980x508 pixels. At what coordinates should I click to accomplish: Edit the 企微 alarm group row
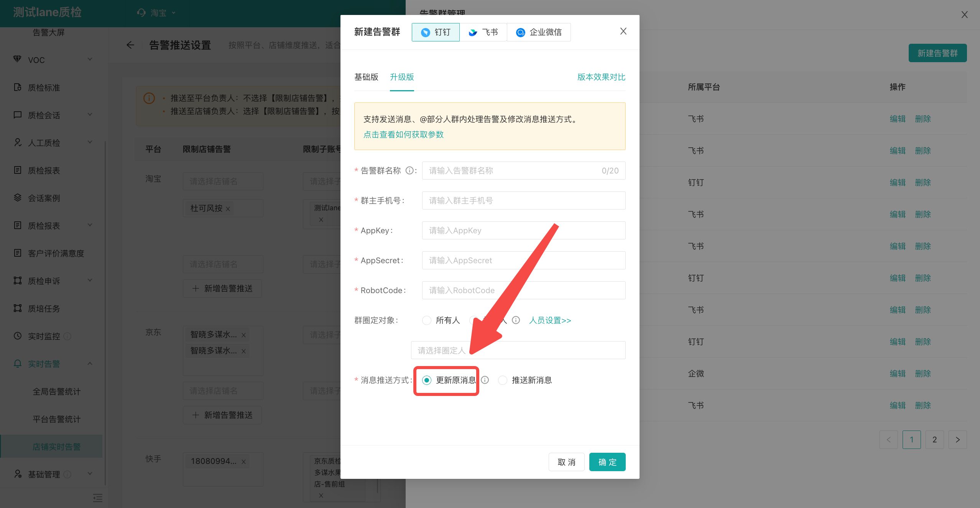pyautogui.click(x=898, y=374)
